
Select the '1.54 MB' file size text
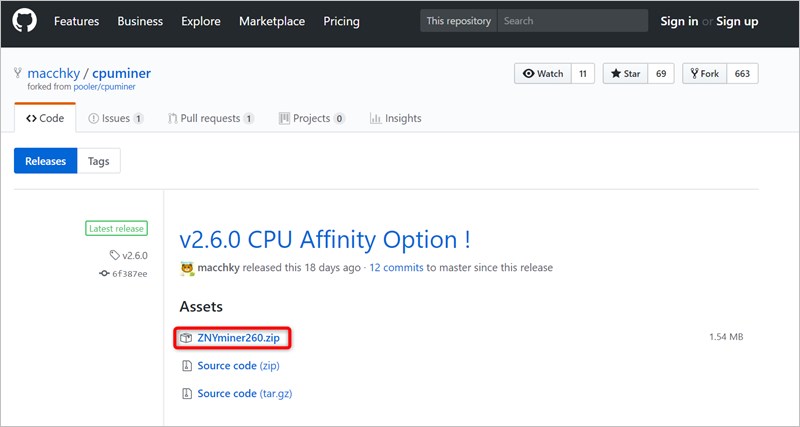[x=726, y=337]
